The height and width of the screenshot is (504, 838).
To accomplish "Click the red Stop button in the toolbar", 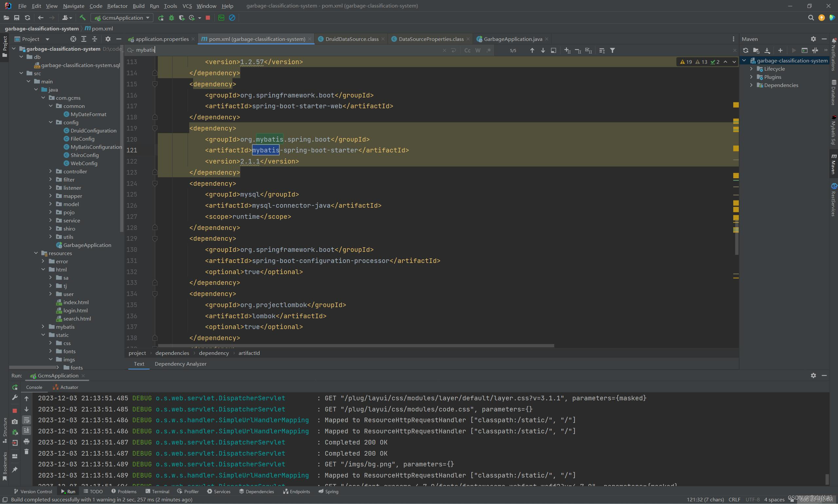I will (208, 18).
